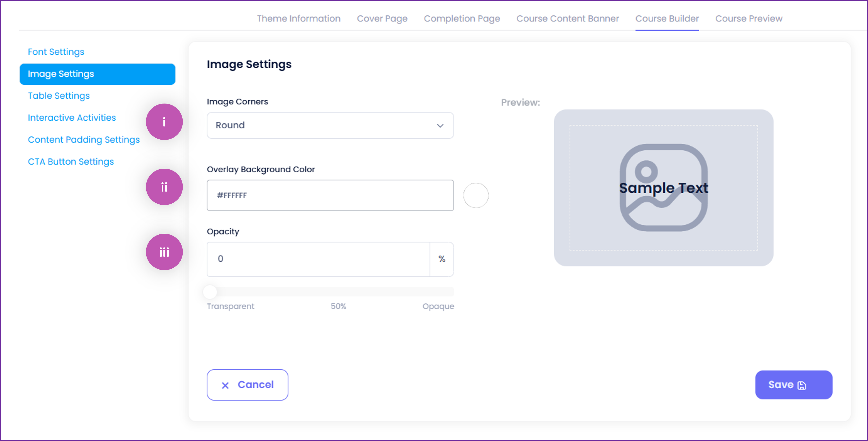Switch to the Course Preview tab
Viewport: 868px width, 441px height.
click(748, 19)
